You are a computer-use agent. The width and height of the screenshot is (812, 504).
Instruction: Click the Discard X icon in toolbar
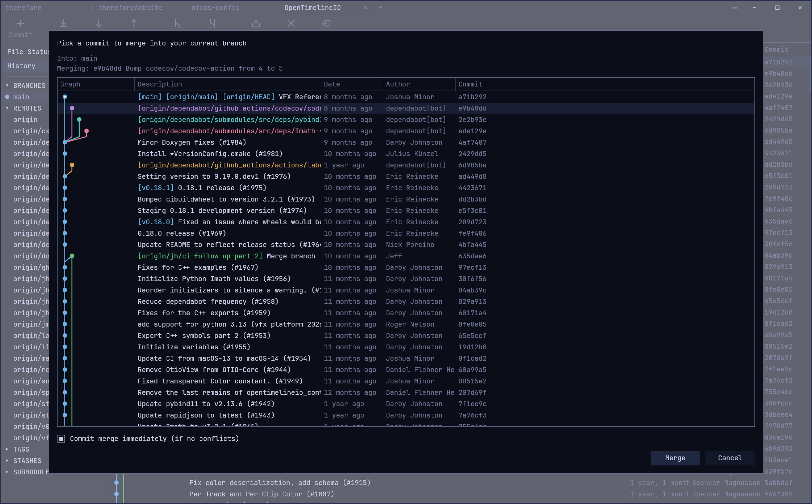(x=291, y=23)
